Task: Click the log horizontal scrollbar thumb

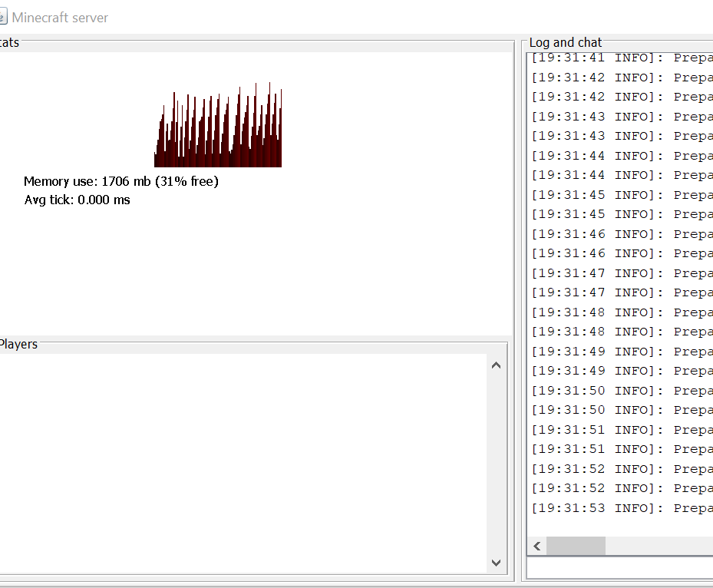Action: pos(576,546)
